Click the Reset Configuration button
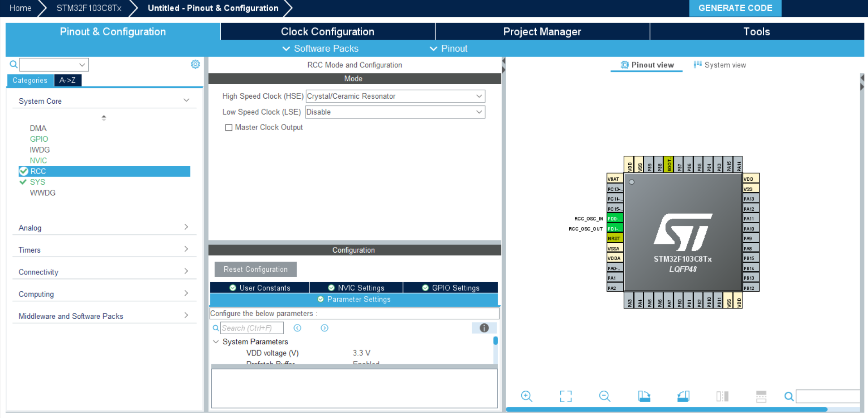Image resolution: width=868 pixels, height=418 pixels. click(256, 269)
